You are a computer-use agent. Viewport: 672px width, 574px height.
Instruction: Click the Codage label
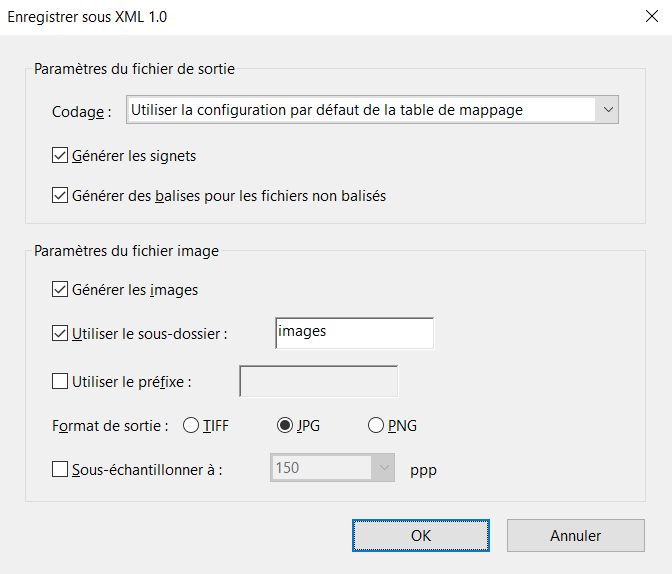point(80,111)
